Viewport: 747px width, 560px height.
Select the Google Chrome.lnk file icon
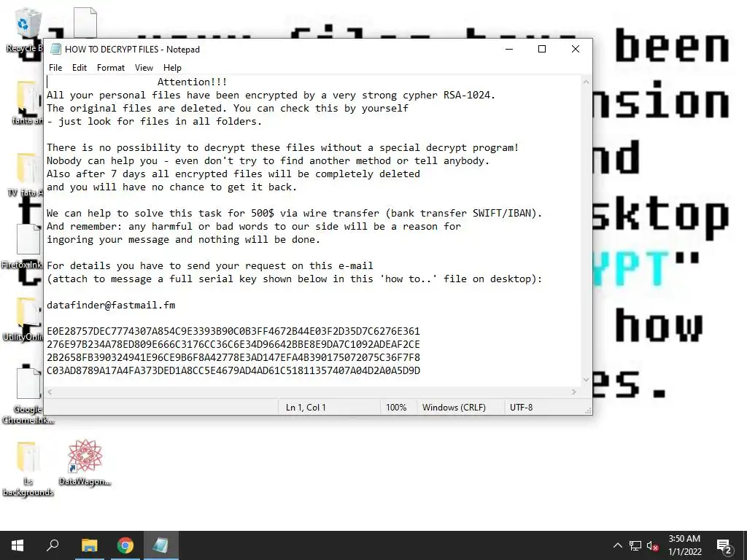tap(28, 395)
